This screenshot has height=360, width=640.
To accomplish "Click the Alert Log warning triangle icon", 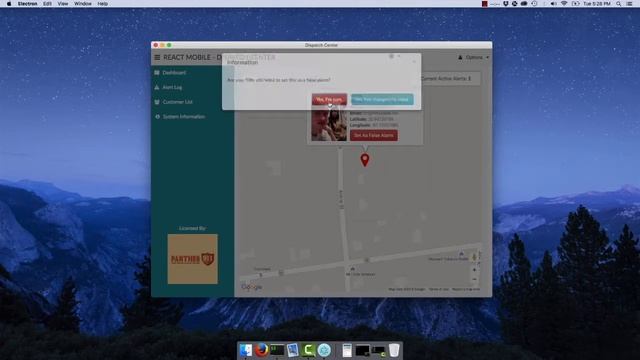I will point(157,87).
